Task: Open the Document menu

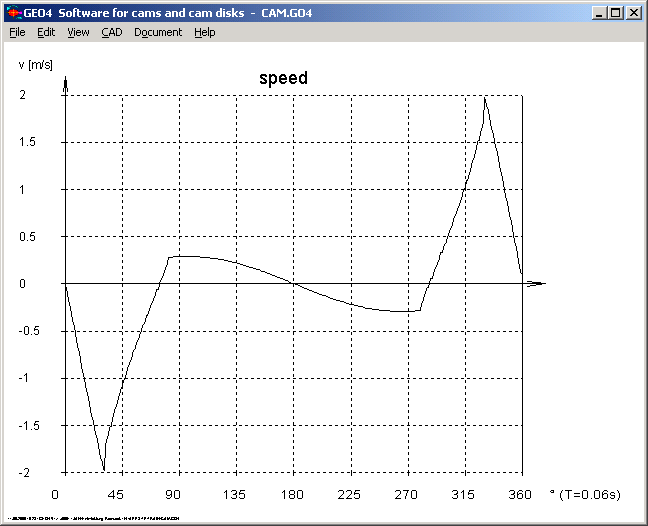Action: pos(158,32)
